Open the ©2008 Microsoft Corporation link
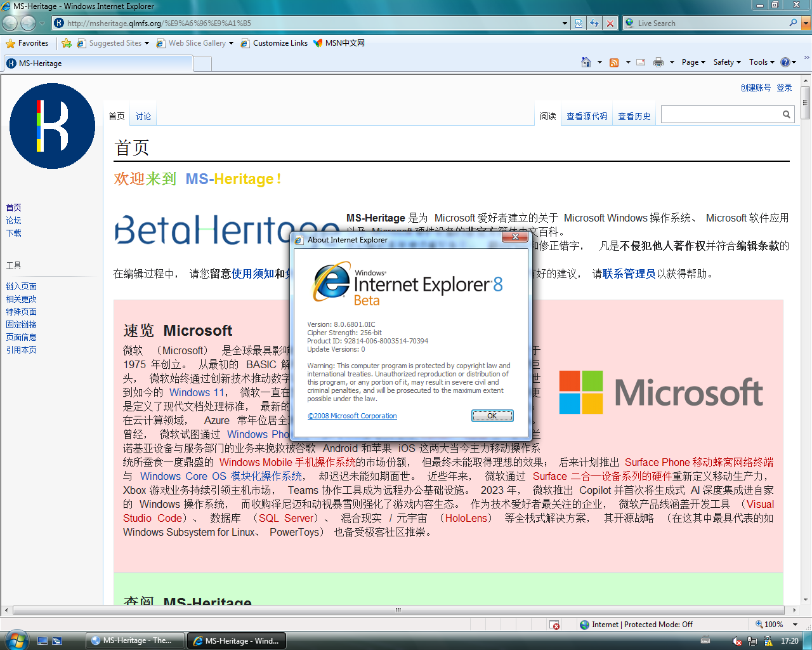 click(352, 416)
